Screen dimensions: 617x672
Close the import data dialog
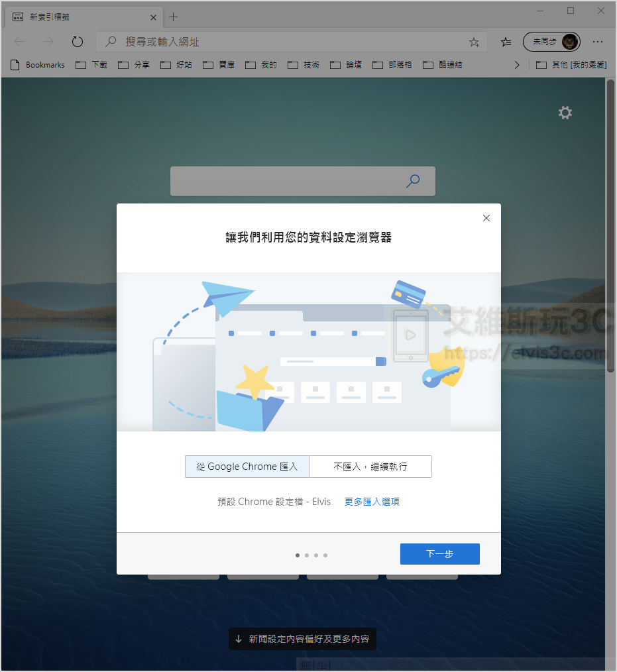[486, 218]
